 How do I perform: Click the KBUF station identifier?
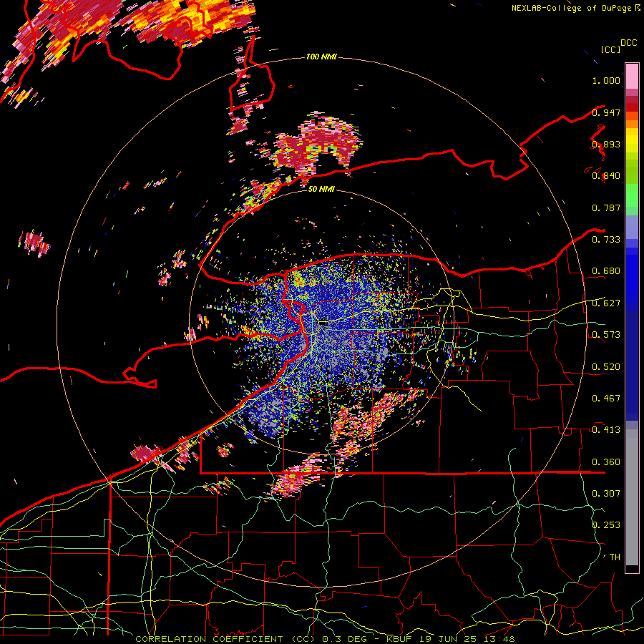[x=399, y=639]
